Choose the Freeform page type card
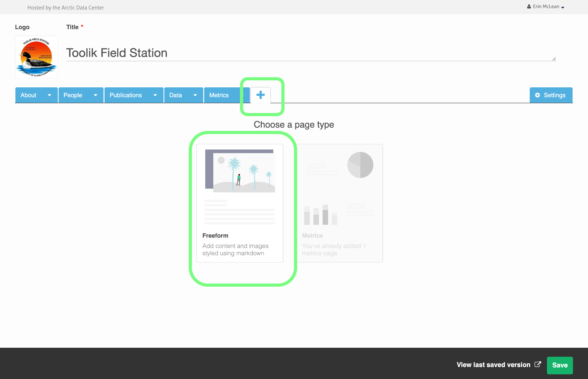This screenshot has height=379, width=588. [x=240, y=203]
